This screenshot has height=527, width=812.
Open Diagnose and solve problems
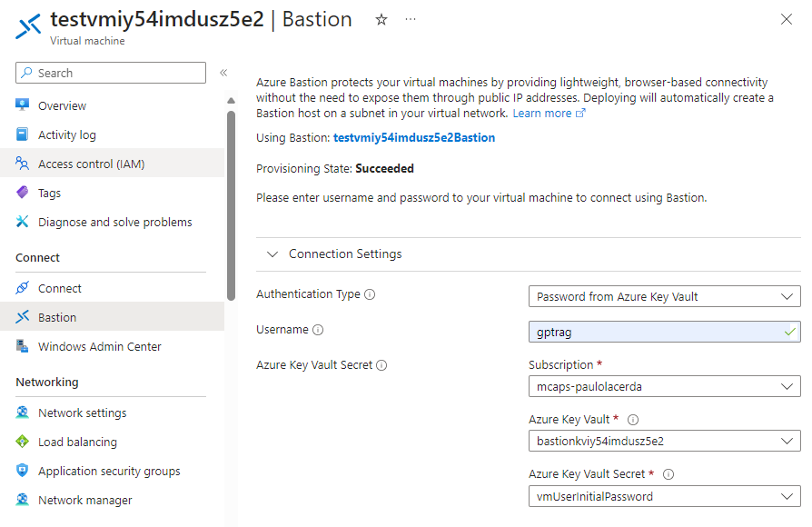click(112, 222)
